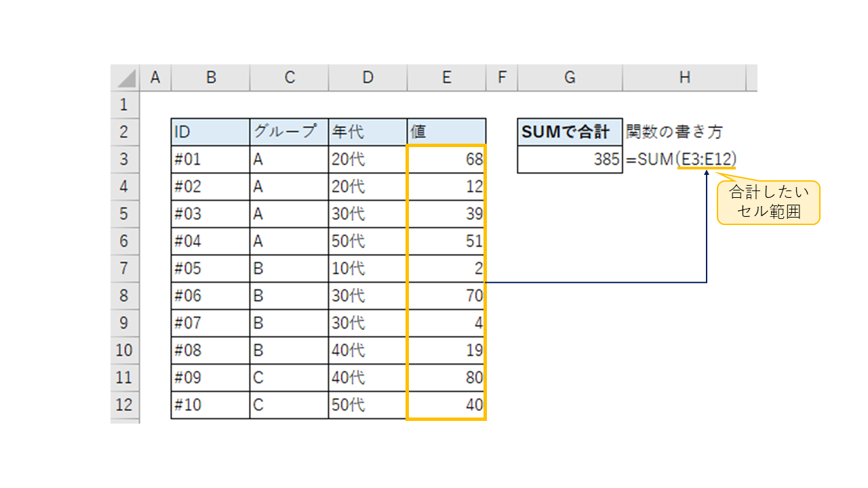The image size is (868, 488).
Task: Select cell with ID #09
Action: click(x=211, y=378)
